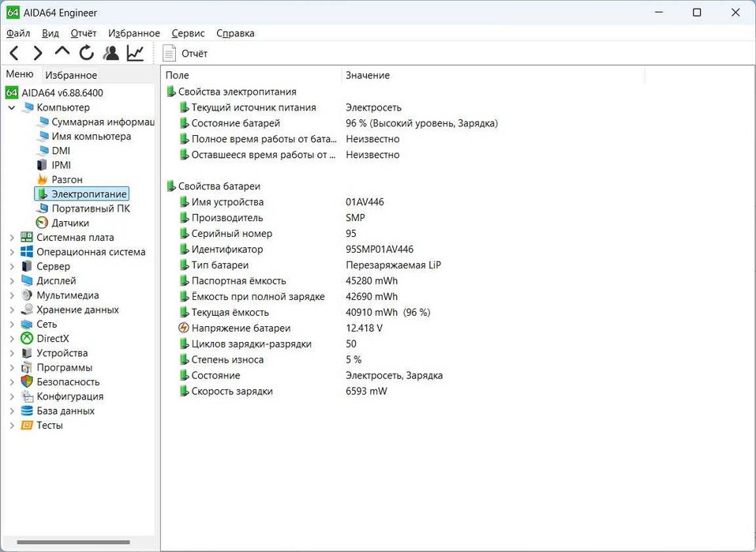Viewport: 756px width, 552px height.
Task: Click the Поле column header
Action: click(251, 75)
